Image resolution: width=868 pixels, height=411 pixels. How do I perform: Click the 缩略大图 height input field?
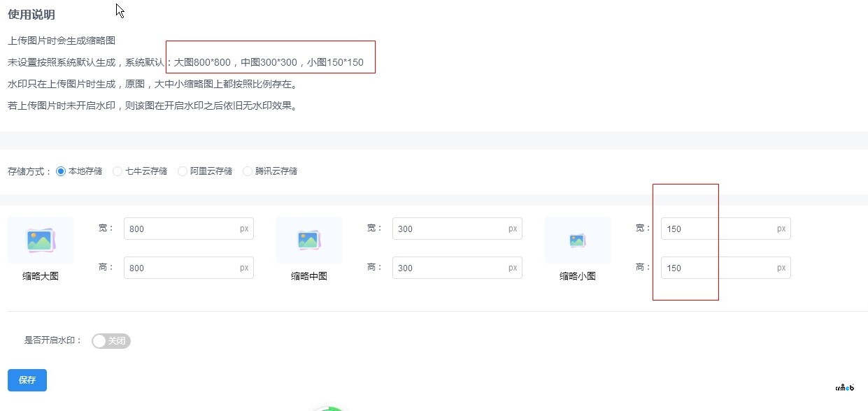tap(189, 268)
